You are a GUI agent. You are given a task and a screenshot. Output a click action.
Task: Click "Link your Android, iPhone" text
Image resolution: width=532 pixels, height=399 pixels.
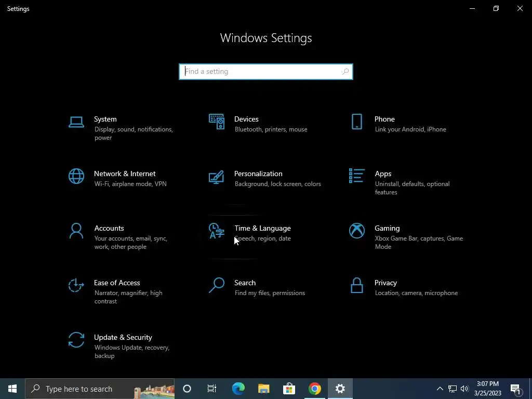pyautogui.click(x=410, y=129)
